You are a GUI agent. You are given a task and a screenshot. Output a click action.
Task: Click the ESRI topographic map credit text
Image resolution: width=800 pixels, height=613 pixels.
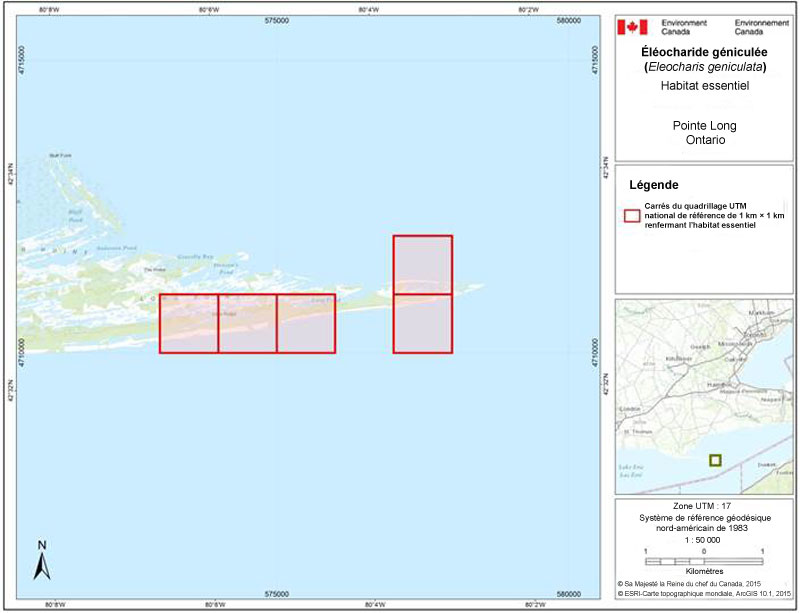coord(704,592)
